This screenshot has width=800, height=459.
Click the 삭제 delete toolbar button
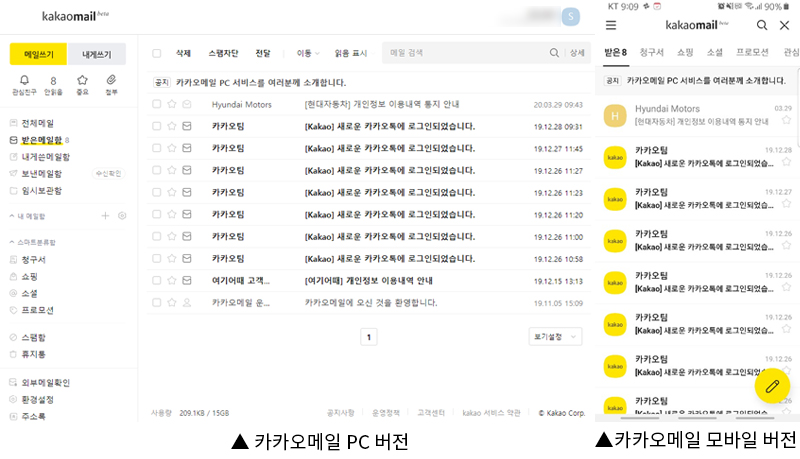[x=183, y=53]
